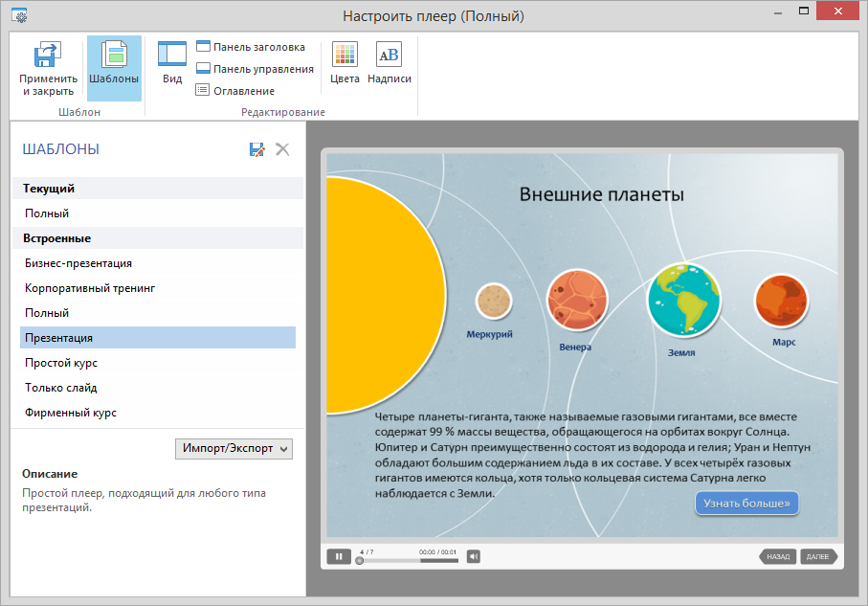Select the Полный template under Текущий
The width and height of the screenshot is (868, 606).
[158, 213]
